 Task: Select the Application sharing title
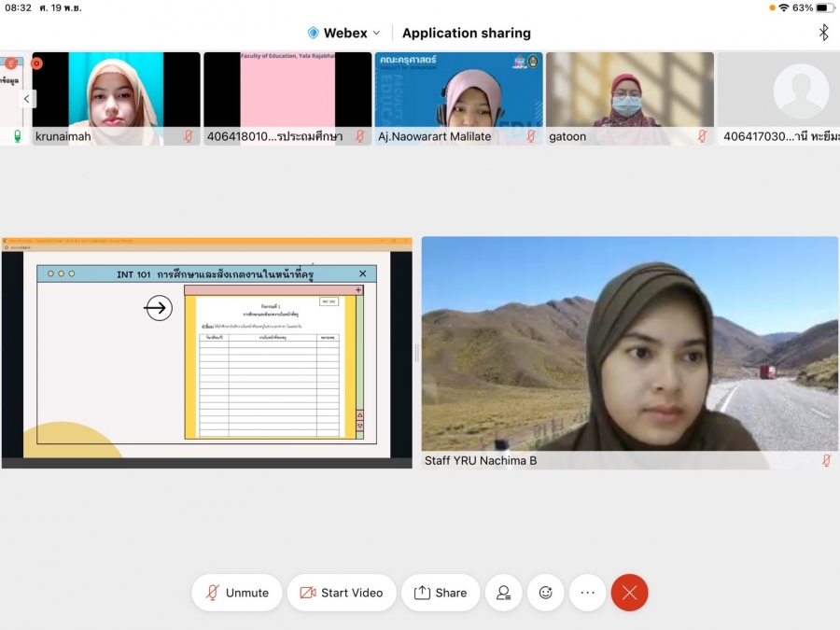pyautogui.click(x=466, y=33)
